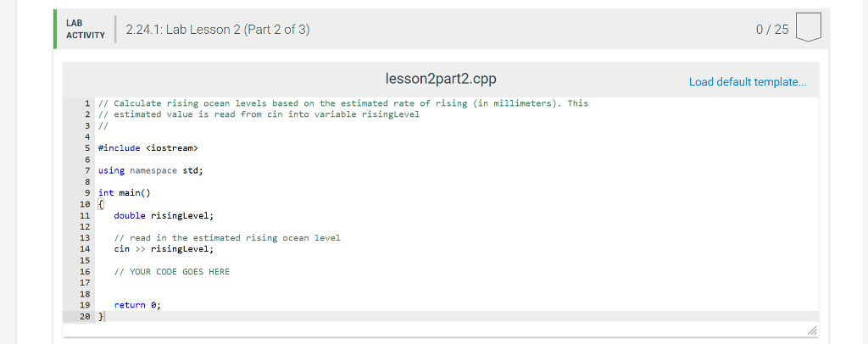The image size is (868, 344).
Task: Click the opening brace on line 10
Action: point(101,204)
